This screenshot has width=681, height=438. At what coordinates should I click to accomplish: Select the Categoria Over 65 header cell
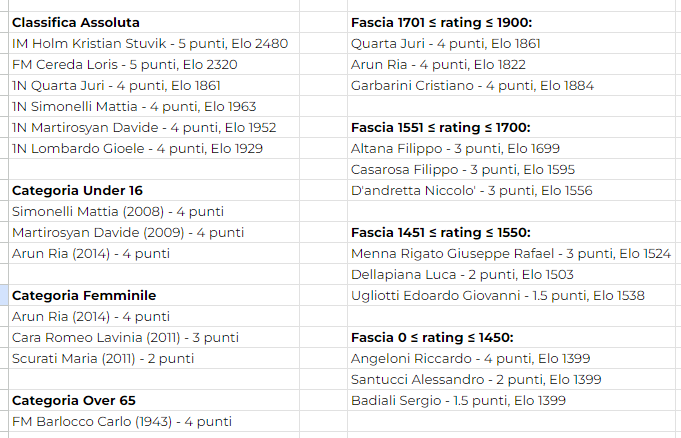click(154, 401)
